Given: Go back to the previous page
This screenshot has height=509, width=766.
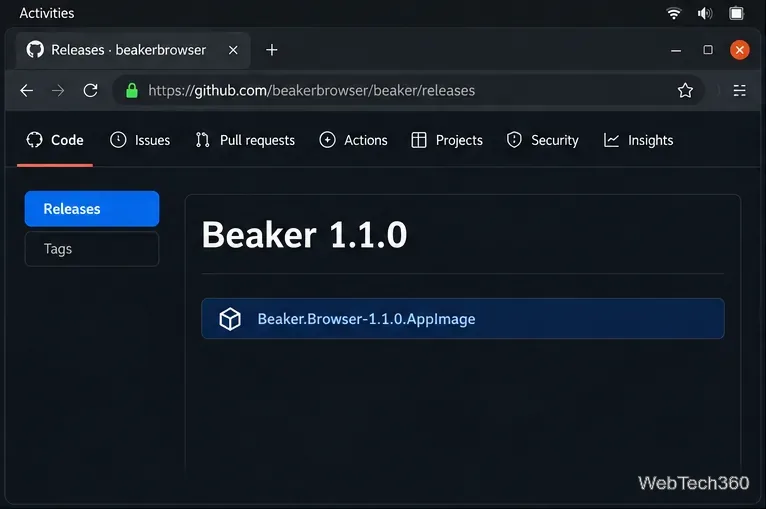Looking at the screenshot, I should coord(27,90).
